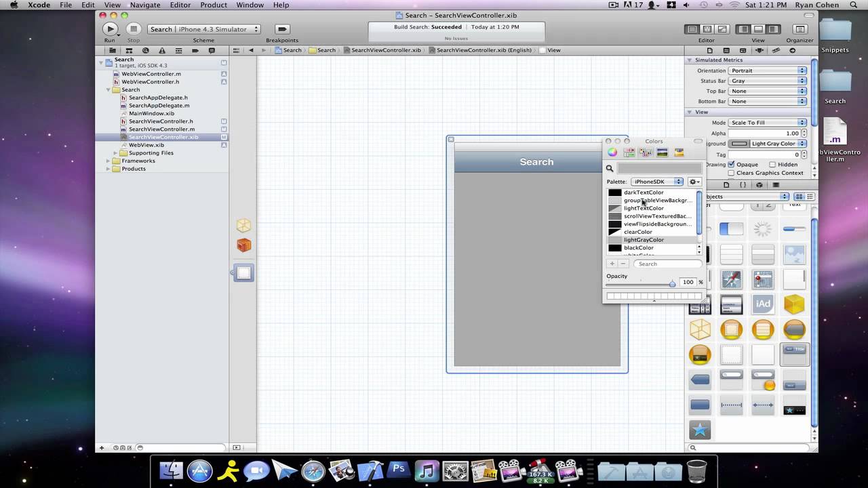
Task: Stop the running task with Stop button
Action: click(134, 29)
